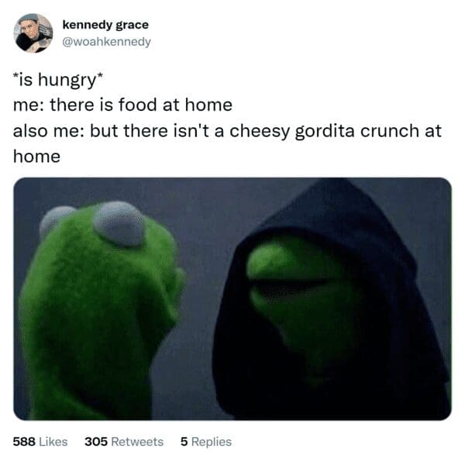
Task: Open the @woahkennedy handle link
Action: point(106,42)
